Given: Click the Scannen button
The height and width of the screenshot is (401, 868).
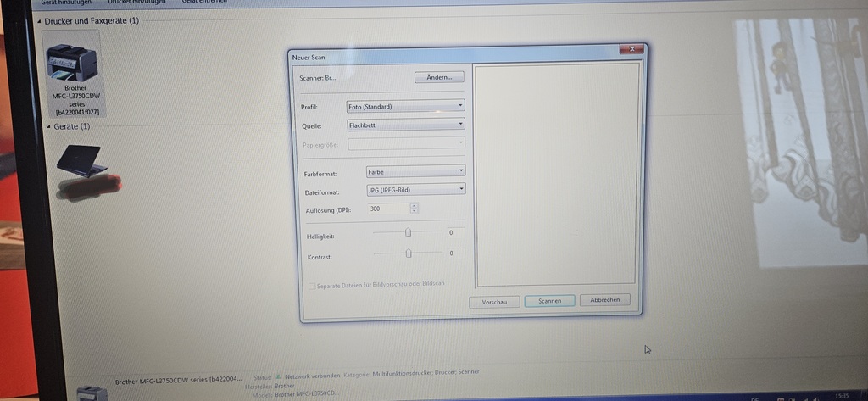Looking at the screenshot, I should tap(549, 301).
